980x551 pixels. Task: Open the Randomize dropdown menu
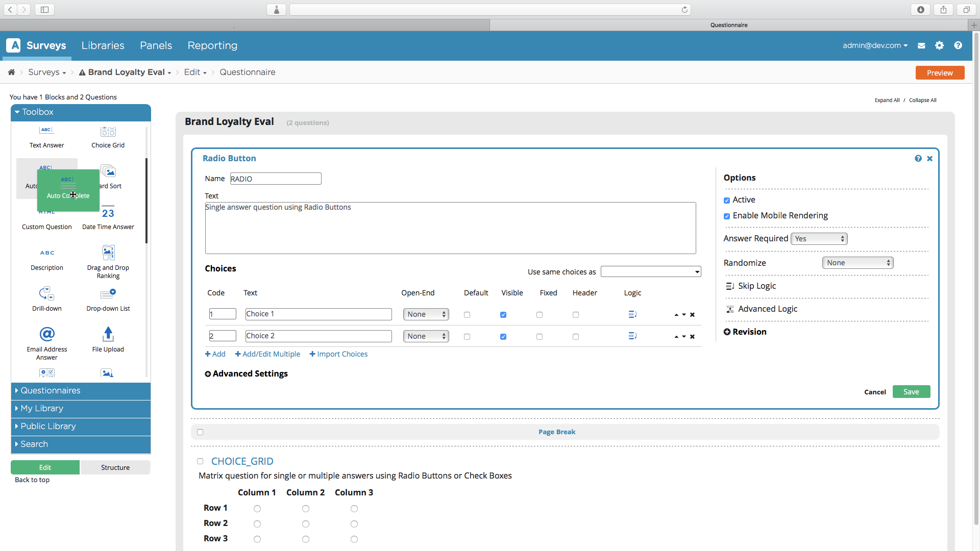[x=858, y=262]
